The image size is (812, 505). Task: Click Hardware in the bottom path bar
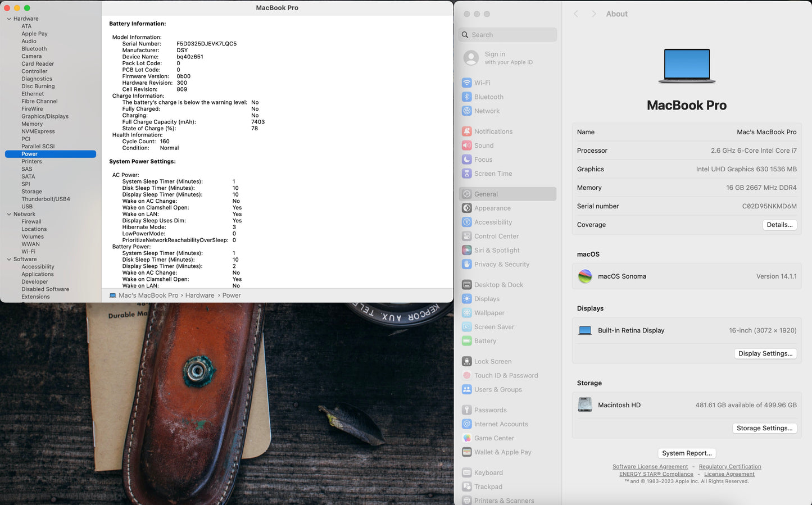(x=199, y=295)
